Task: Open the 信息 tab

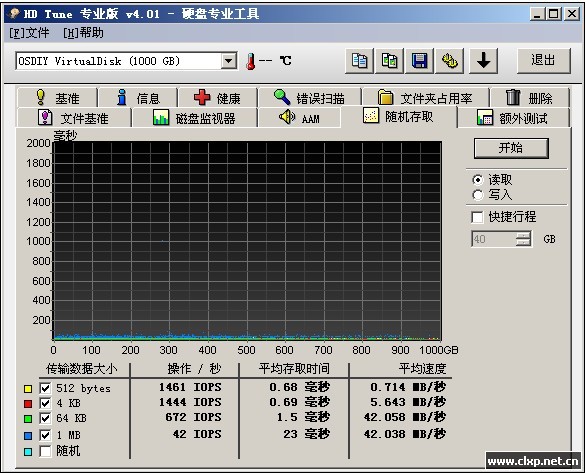Action: click(138, 98)
